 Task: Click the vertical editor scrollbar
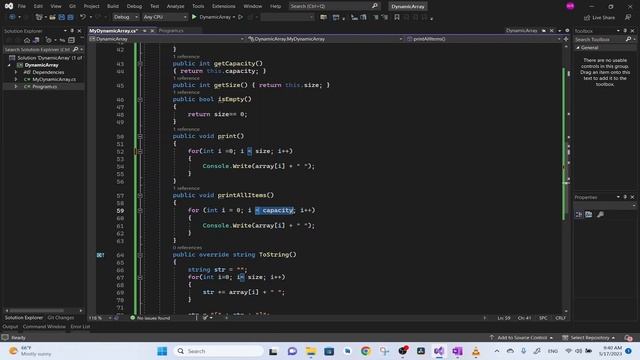[566, 179]
